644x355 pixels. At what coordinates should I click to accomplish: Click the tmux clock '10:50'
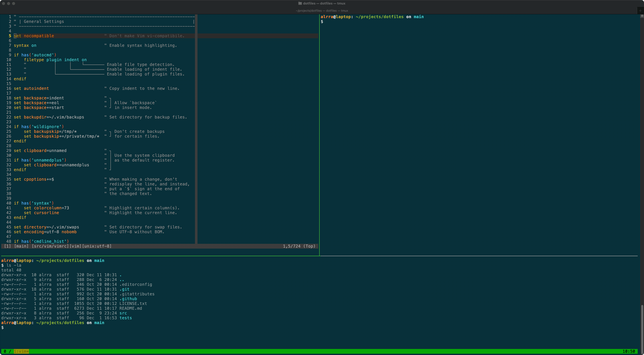(629, 351)
